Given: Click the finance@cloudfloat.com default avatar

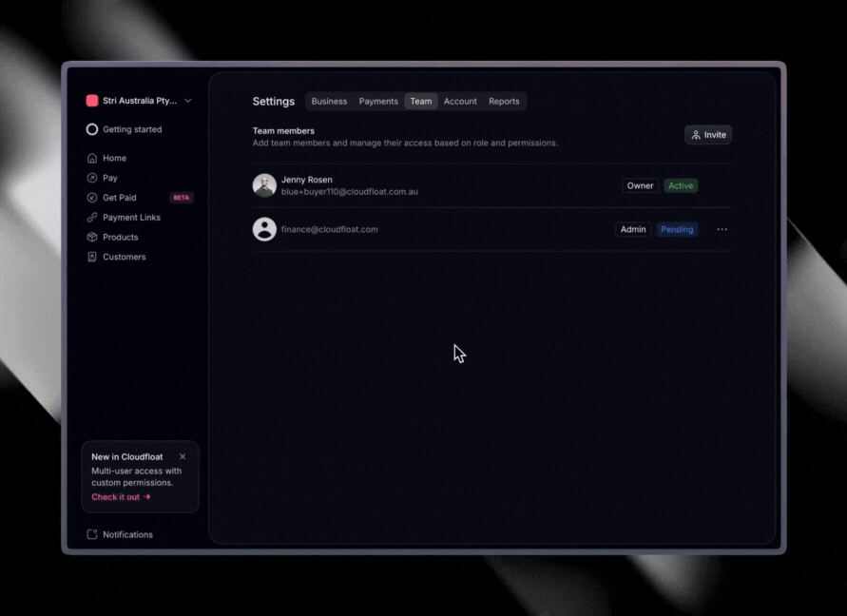Looking at the screenshot, I should point(264,229).
